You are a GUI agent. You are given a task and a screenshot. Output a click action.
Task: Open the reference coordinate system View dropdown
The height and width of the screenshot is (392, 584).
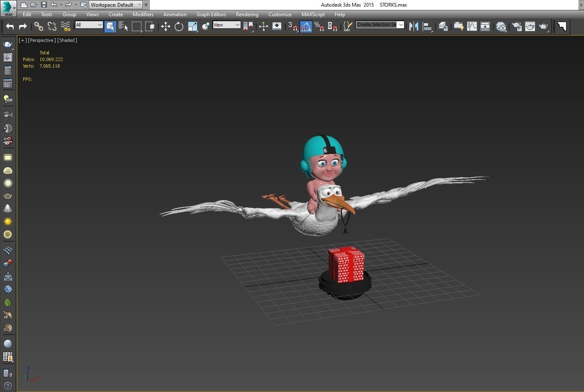point(226,25)
